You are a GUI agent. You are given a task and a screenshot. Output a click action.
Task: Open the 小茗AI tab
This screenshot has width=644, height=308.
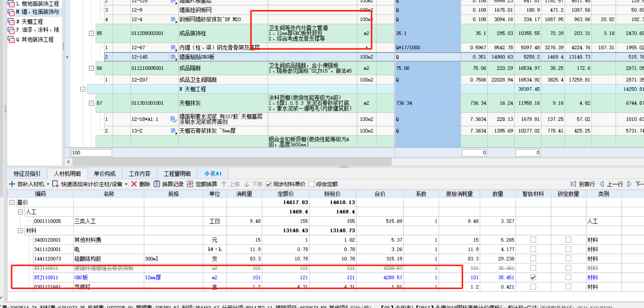[x=213, y=174]
